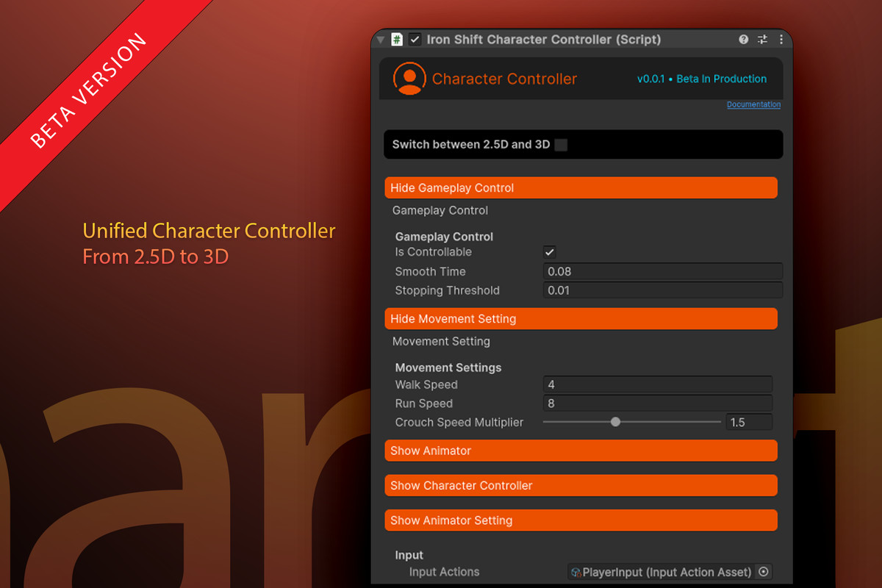This screenshot has width=882, height=588.
Task: Open the component presets icon
Action: tap(762, 40)
